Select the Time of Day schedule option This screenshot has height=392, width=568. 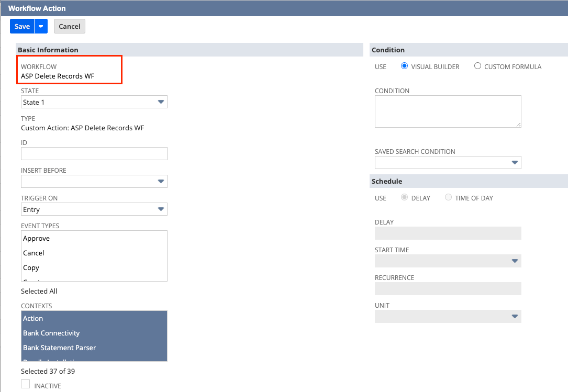[x=448, y=197]
